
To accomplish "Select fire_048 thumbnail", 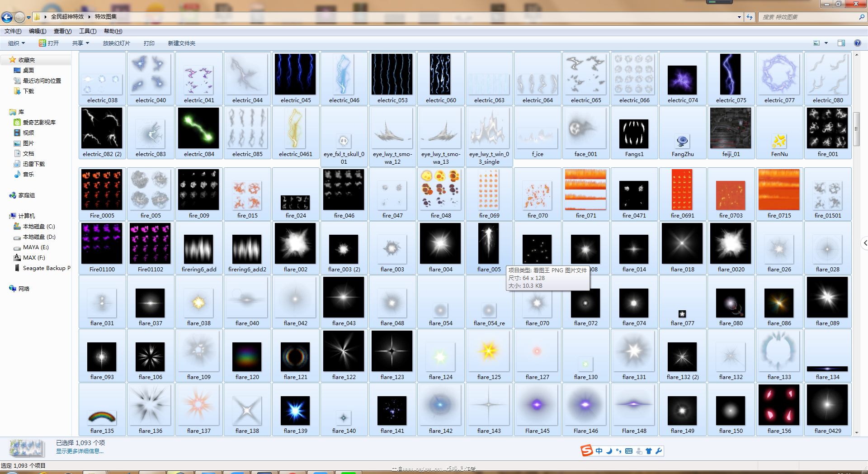I will tap(441, 194).
